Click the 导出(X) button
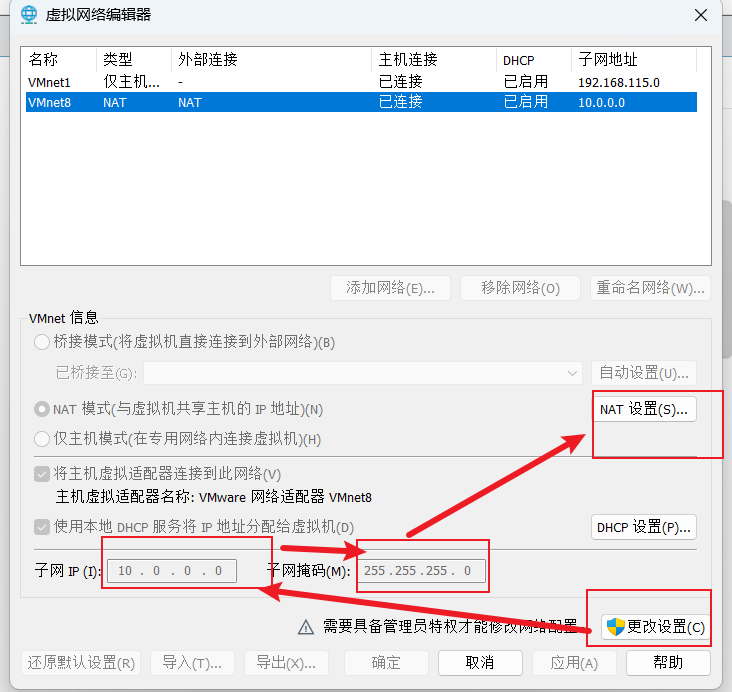The height and width of the screenshot is (692, 732). point(286,663)
